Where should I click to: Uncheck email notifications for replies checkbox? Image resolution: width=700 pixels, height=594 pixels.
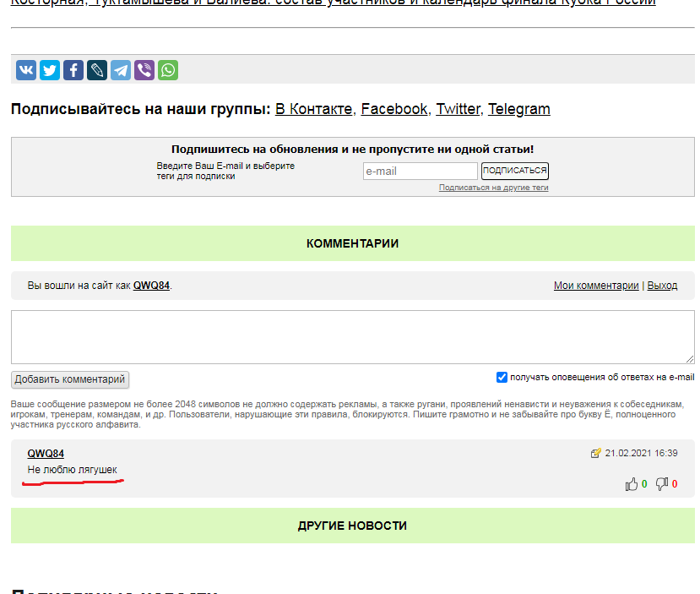[502, 378]
